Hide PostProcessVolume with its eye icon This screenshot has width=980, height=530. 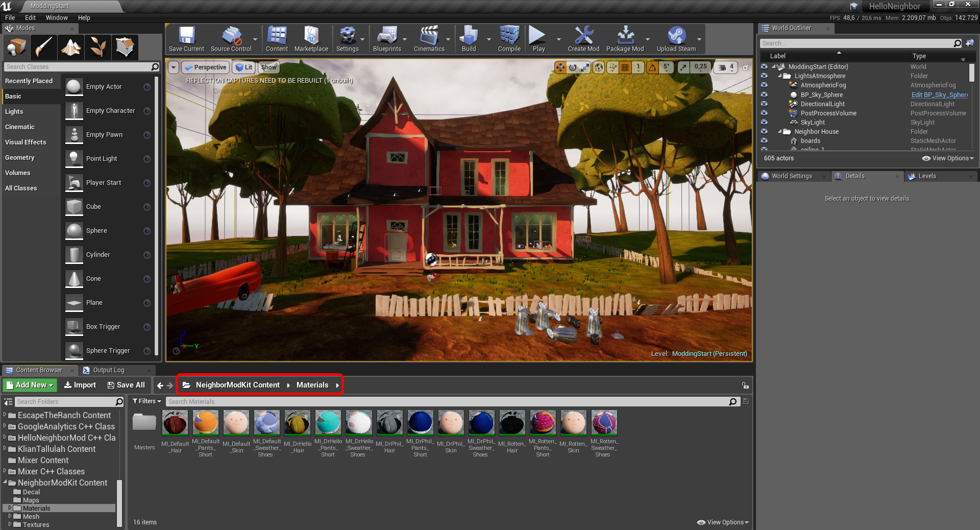tap(764, 113)
